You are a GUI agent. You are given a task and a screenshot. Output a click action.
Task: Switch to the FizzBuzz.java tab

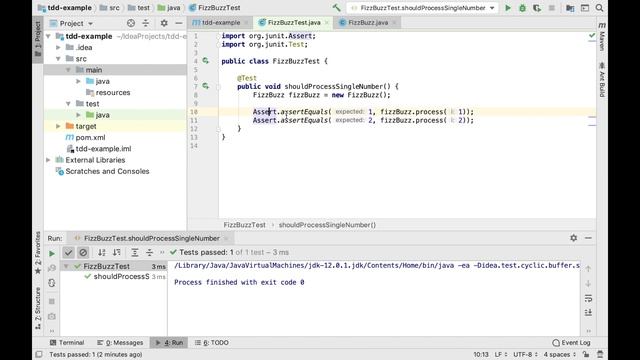coord(367,22)
